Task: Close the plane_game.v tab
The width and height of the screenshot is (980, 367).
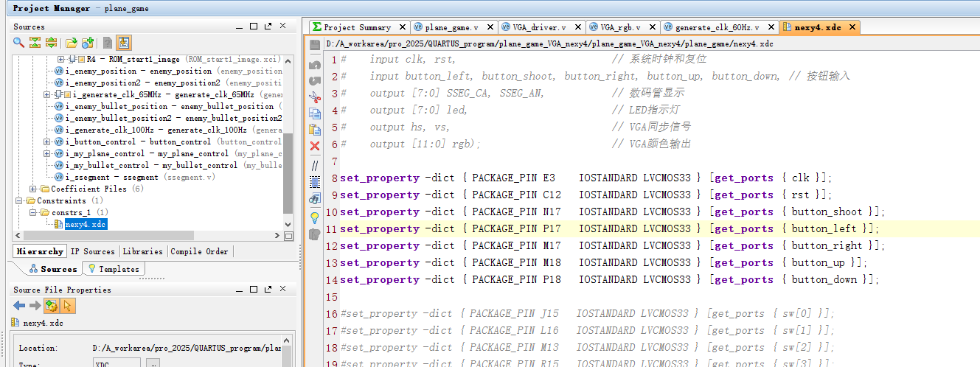Action: (x=490, y=27)
